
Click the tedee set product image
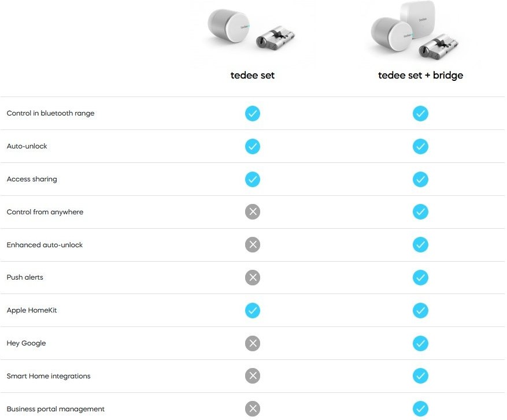pos(253,34)
